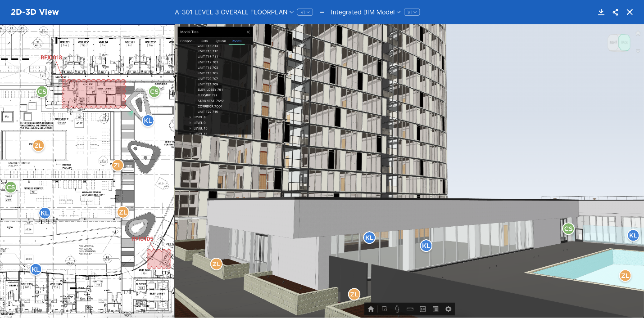
Task: Open the properties list panel icon
Action: point(435,309)
